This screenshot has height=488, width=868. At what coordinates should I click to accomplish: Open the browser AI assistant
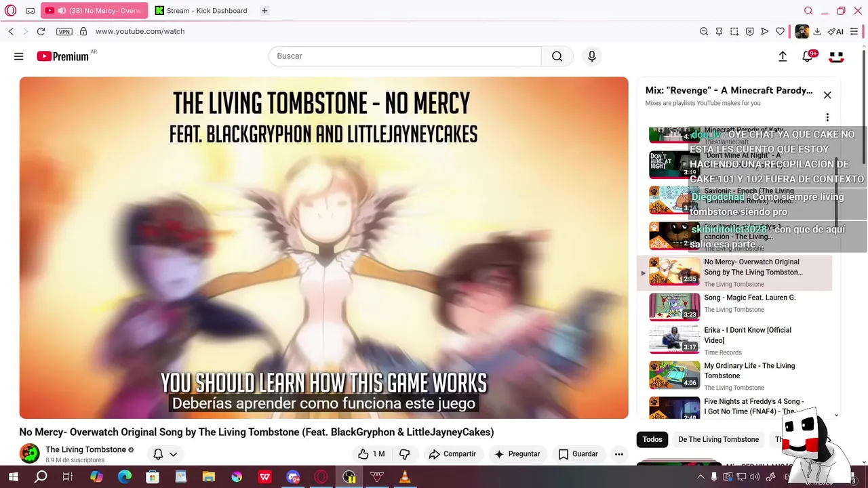pos(835,31)
